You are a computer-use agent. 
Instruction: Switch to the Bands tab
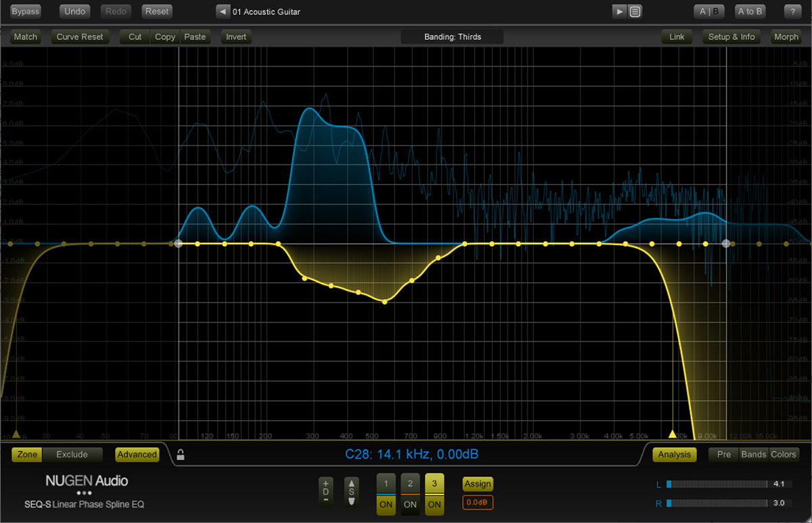[x=753, y=455]
